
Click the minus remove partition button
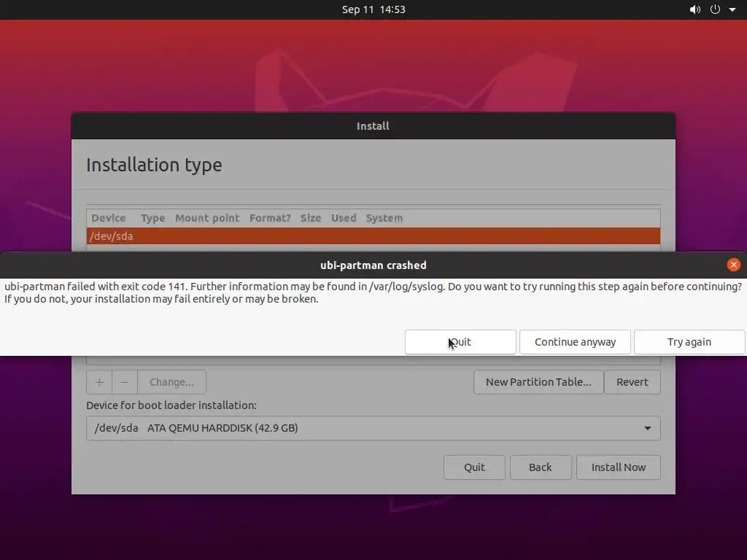click(x=124, y=382)
